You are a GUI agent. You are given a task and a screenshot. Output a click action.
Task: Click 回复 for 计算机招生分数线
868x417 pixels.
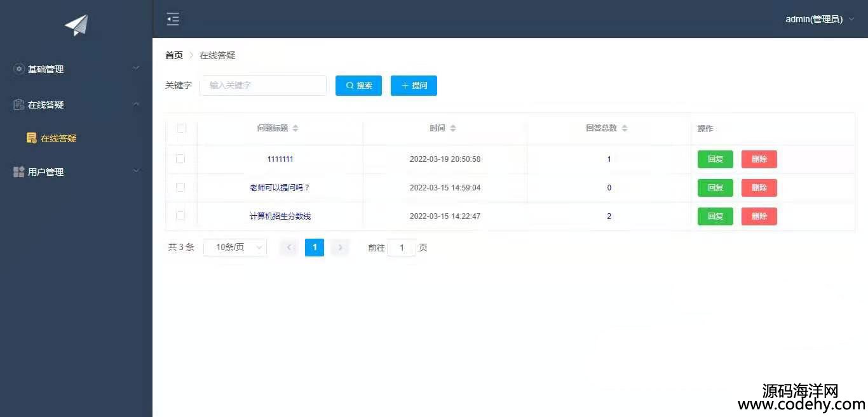coord(715,216)
